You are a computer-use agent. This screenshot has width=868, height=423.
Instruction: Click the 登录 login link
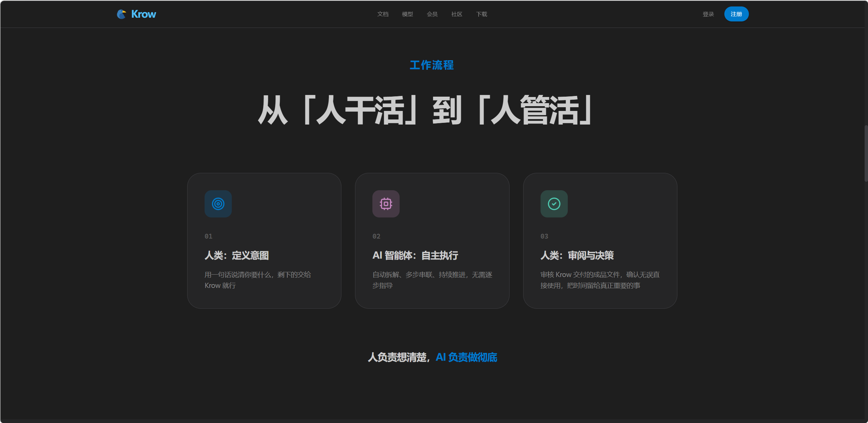[x=708, y=14]
